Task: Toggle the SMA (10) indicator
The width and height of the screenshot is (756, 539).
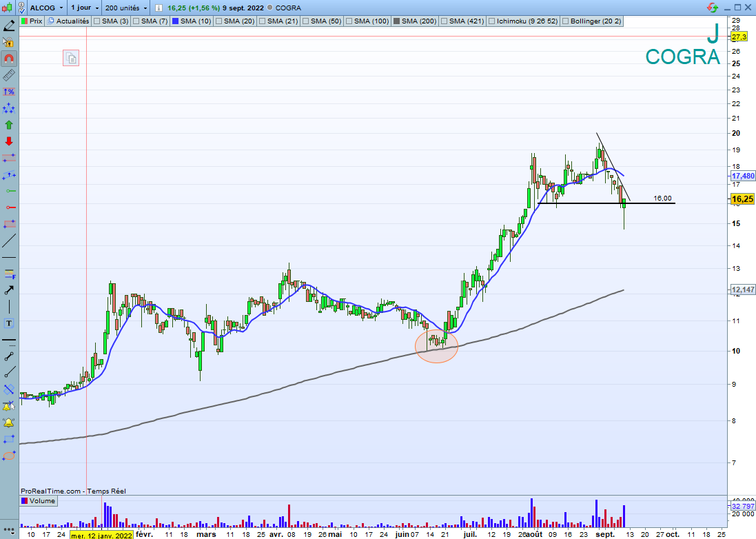Action: click(192, 21)
